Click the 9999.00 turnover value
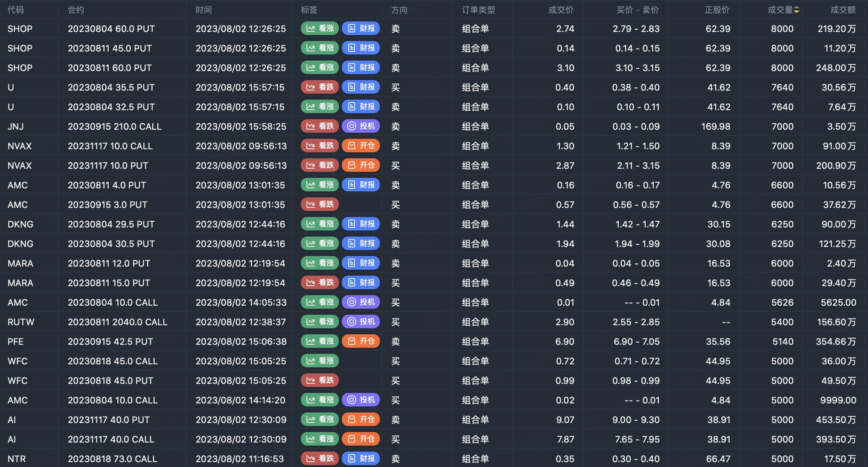The width and height of the screenshot is (868, 467). pyautogui.click(x=838, y=400)
